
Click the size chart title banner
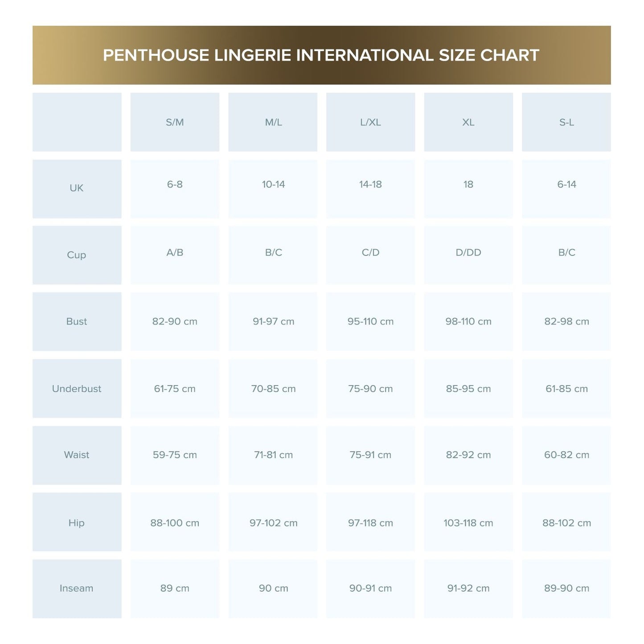(321, 55)
